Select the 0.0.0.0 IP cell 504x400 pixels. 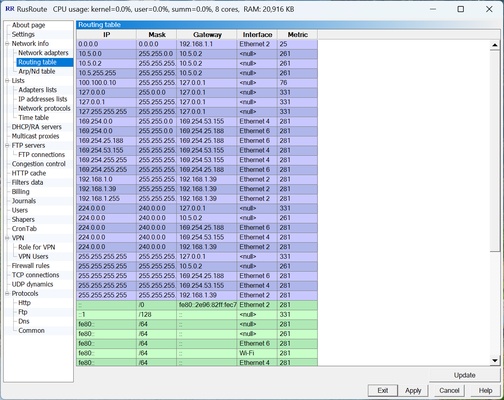click(x=106, y=44)
